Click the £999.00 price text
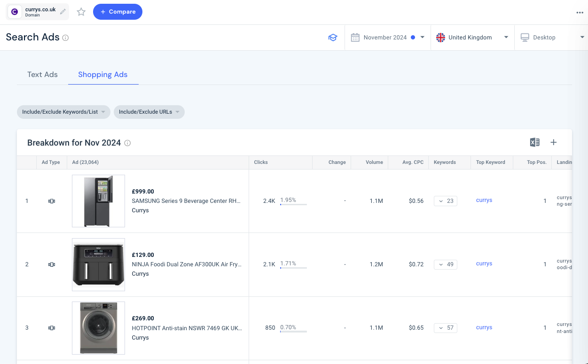 click(x=143, y=192)
